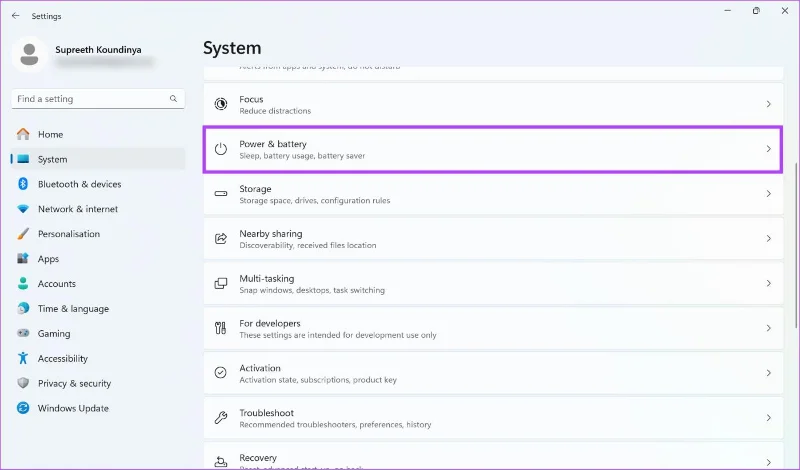
Task: Open the Troubleshoot label
Action: click(266, 413)
